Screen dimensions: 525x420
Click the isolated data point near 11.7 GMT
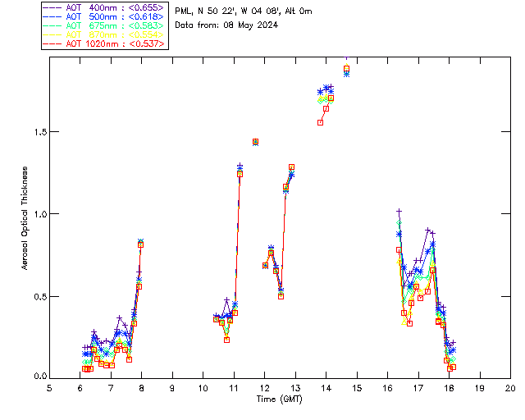point(255,142)
